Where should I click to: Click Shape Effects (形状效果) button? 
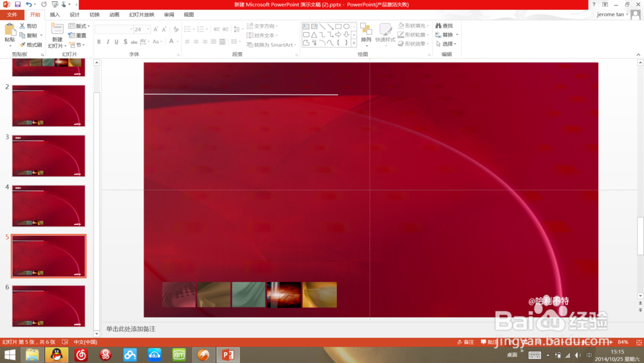tap(413, 44)
